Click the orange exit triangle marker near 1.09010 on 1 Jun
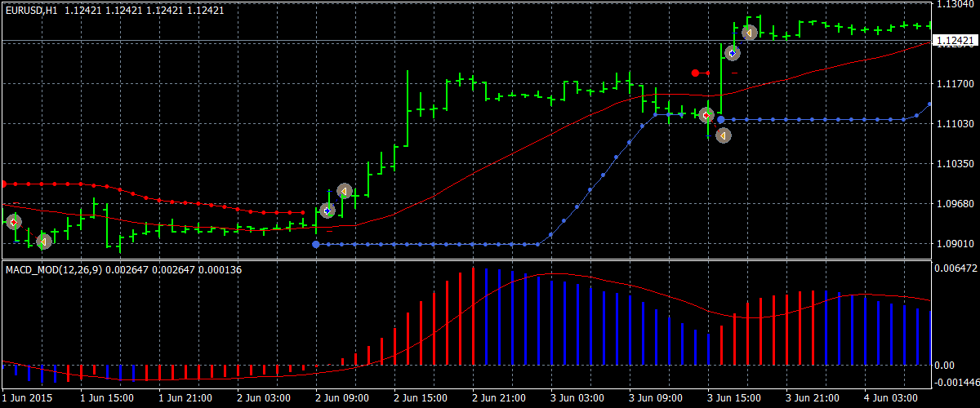Viewport: 980px width, 408px height. pos(44,241)
